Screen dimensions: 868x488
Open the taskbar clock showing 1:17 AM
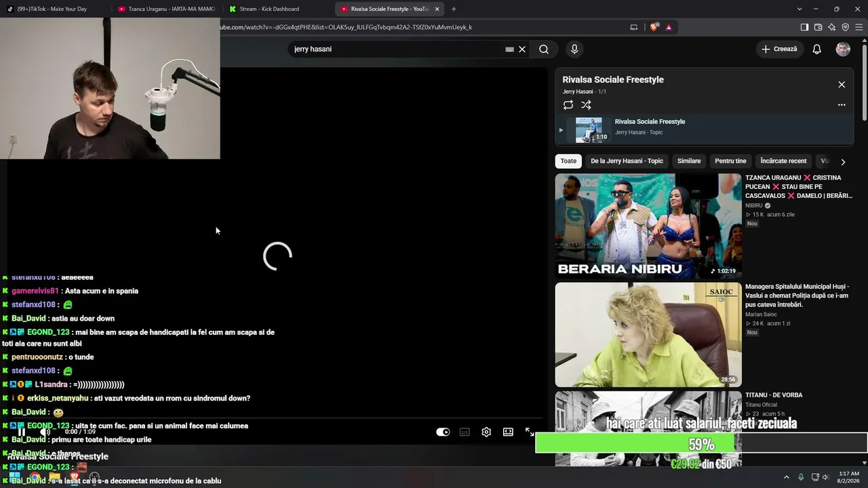849,477
